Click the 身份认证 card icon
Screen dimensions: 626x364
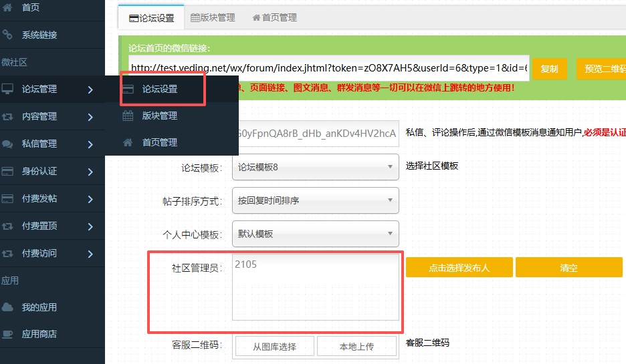click(8, 171)
